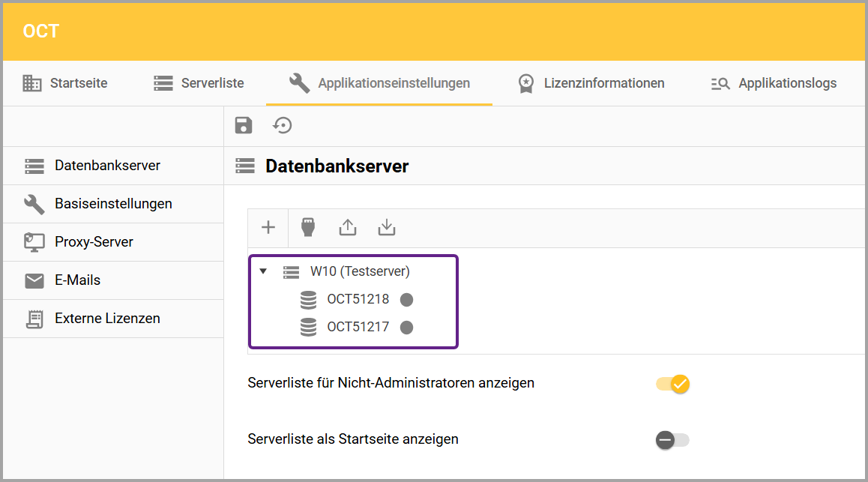Image resolution: width=868 pixels, height=482 pixels.
Task: Click the download/import icon in server toolbar
Action: (387, 227)
